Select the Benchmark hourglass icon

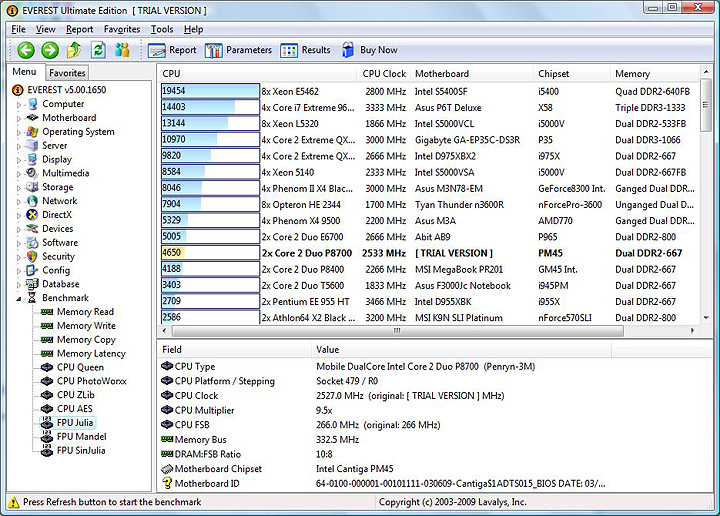[x=32, y=298]
